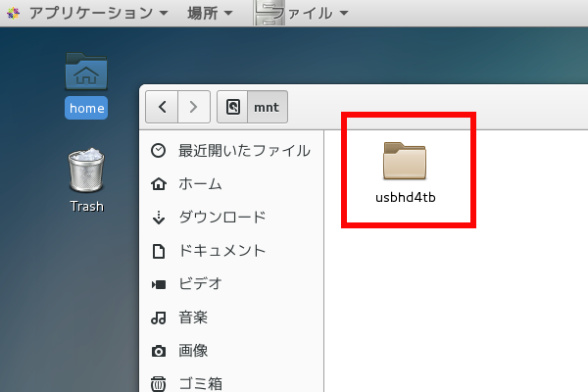Open ゴミ箱 in the sidebar
Image resolution: width=588 pixels, height=392 pixels.
tap(200, 383)
